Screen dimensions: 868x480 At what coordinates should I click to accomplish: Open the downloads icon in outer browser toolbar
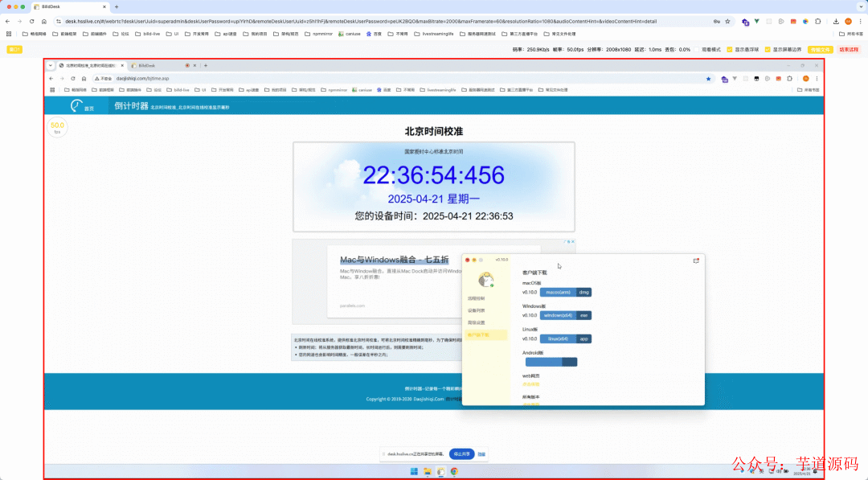[836, 22]
